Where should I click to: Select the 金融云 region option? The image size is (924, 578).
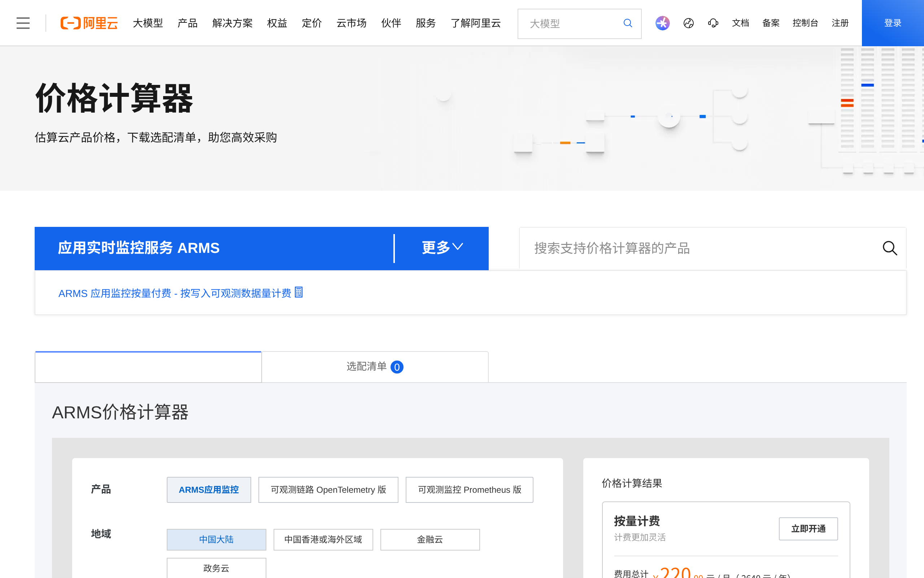click(430, 539)
